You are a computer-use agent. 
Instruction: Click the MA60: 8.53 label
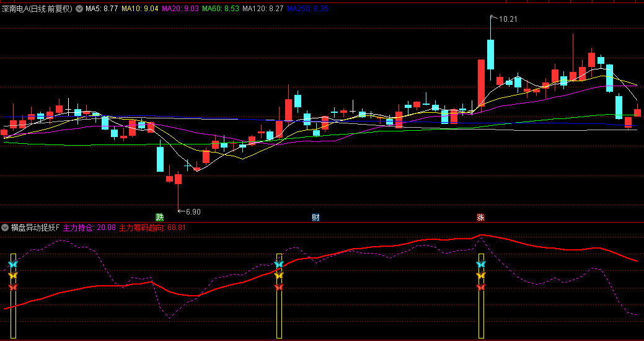click(221, 9)
